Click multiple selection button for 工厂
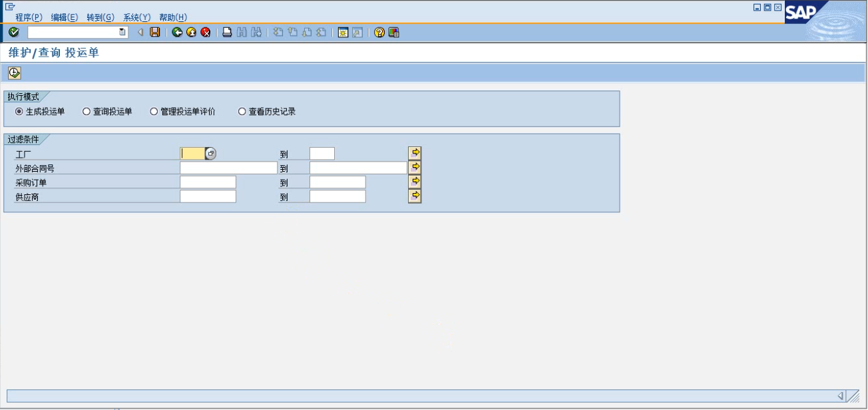Screen dimensions: 868x410 pyautogui.click(x=415, y=153)
